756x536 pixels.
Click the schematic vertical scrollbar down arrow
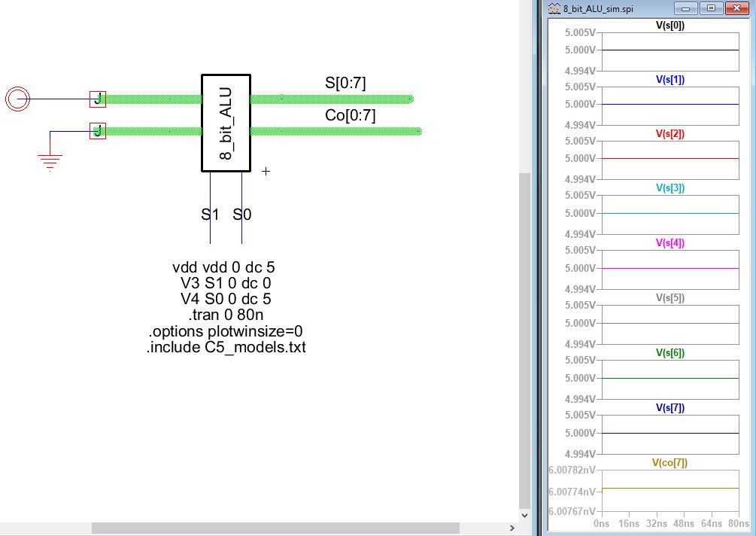point(524,516)
